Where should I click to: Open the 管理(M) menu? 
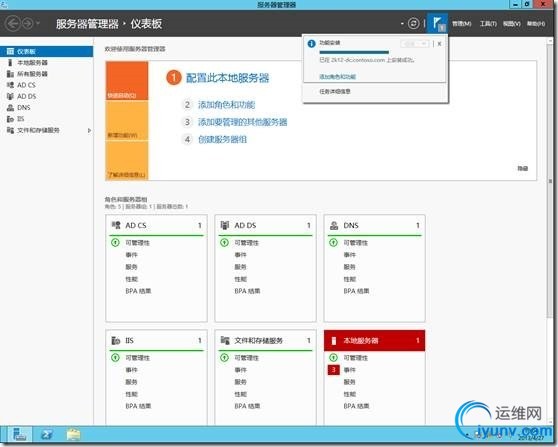pos(462,24)
